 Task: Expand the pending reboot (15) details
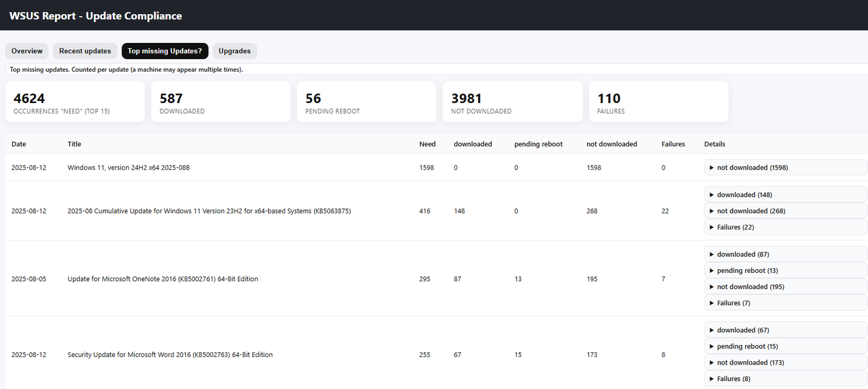(x=747, y=347)
